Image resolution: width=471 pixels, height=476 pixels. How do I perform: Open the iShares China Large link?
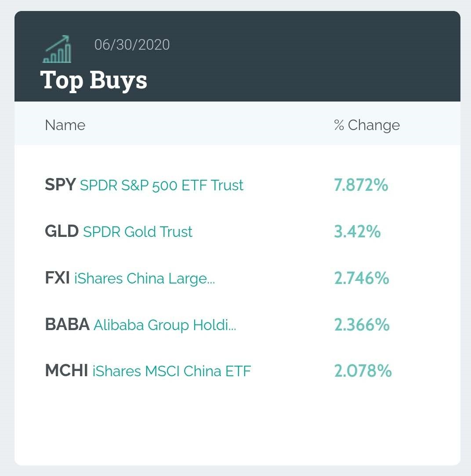(145, 278)
